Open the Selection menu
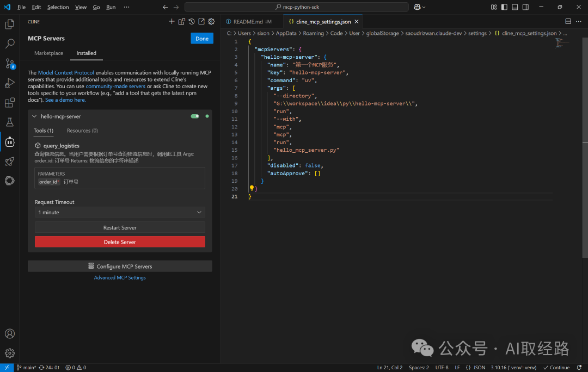 point(58,7)
